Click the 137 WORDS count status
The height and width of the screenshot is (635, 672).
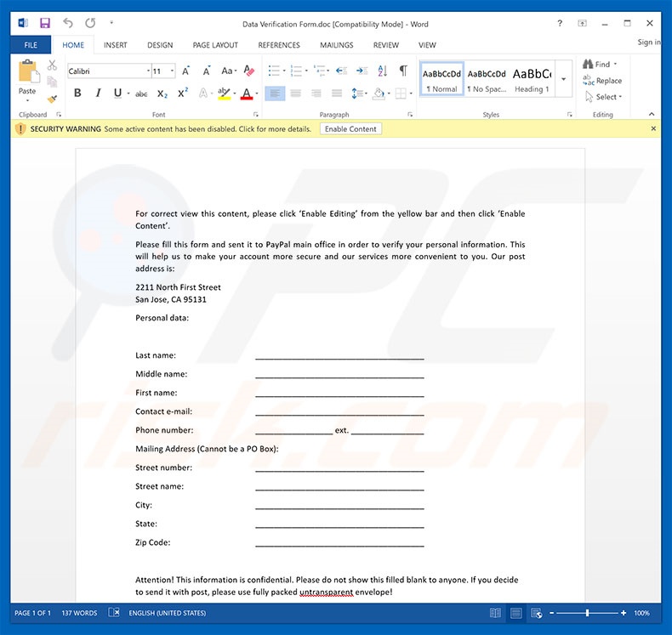point(79,613)
